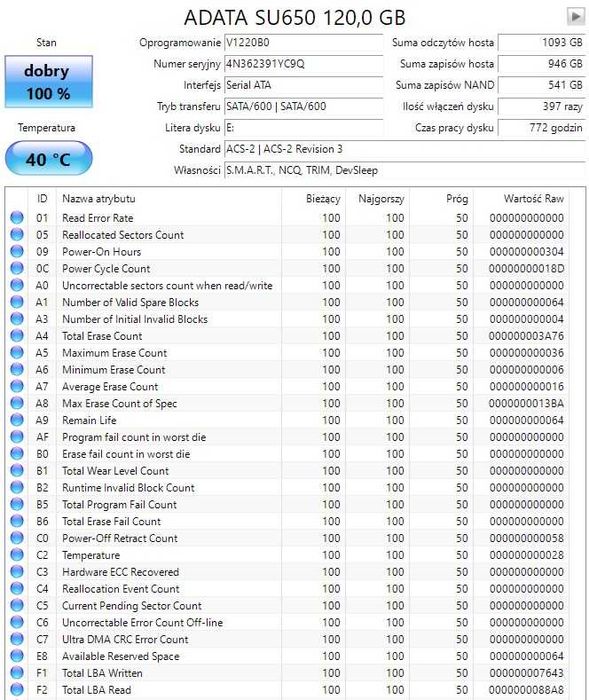Click status icon for Uncorrectable sectors count row

17,285
